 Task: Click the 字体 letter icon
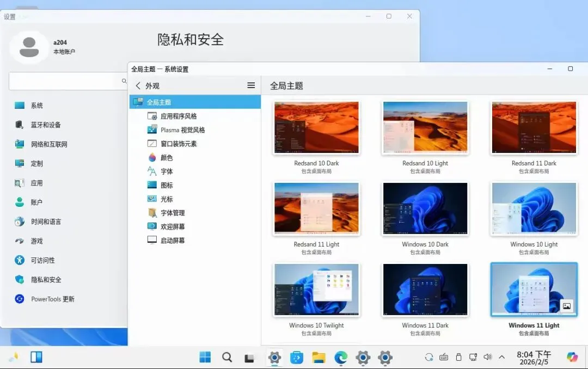(x=152, y=171)
